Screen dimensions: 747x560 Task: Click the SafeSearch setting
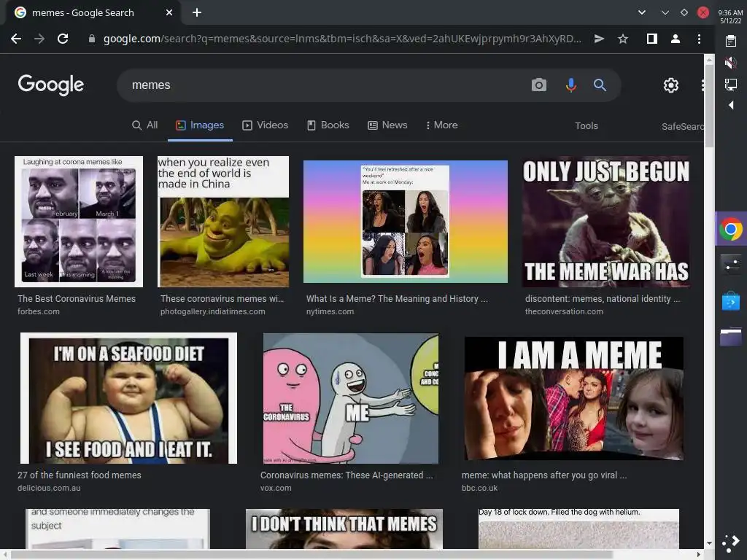(x=682, y=126)
